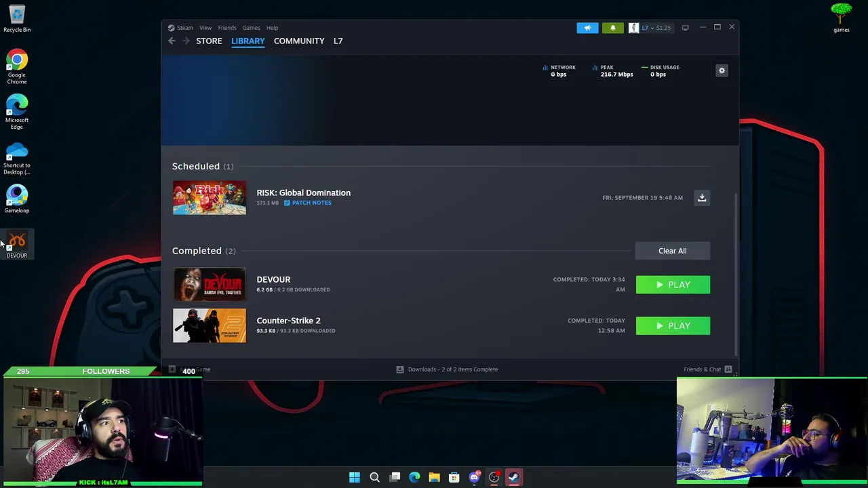Start RISK Global Domination download now
Viewport: 868px width, 488px height.
click(x=702, y=198)
